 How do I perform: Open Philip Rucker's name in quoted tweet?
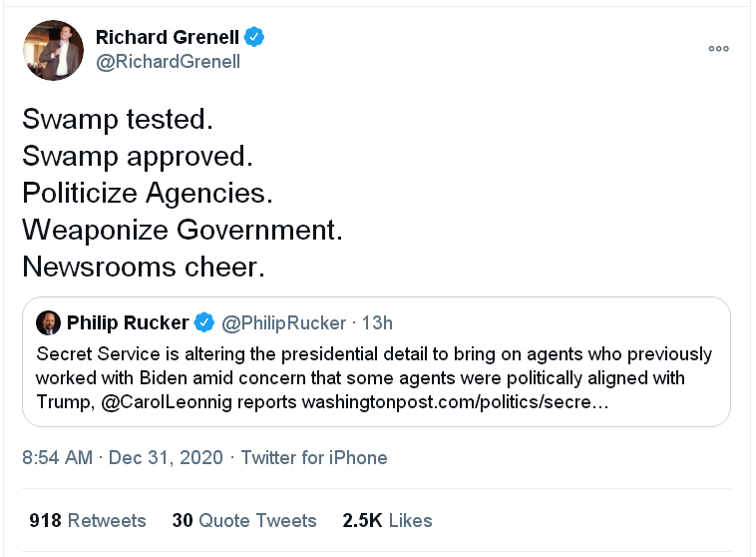[x=128, y=322]
